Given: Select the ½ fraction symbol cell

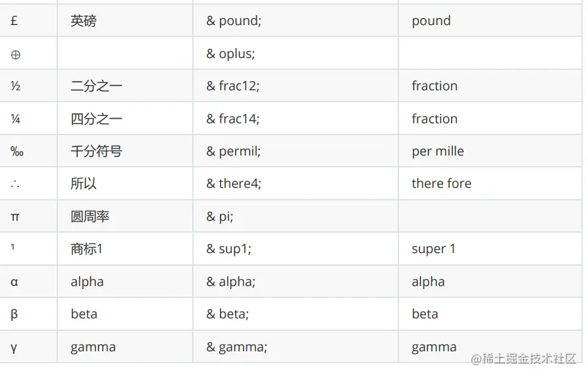Looking at the screenshot, I should [16, 86].
